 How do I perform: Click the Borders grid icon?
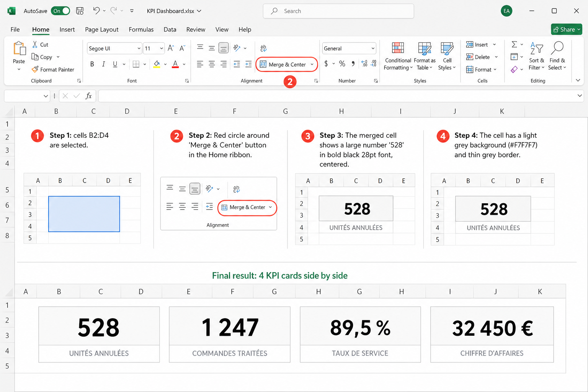click(x=136, y=64)
